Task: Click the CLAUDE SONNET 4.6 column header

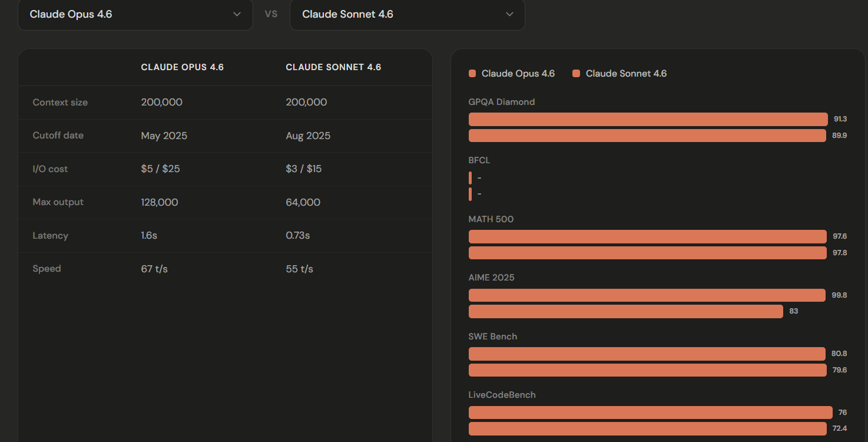Action: pos(333,67)
